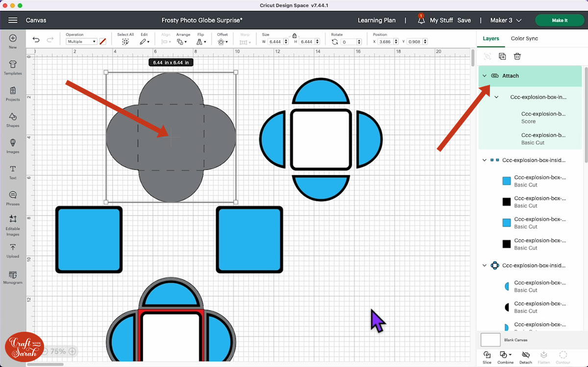Click the notifications bell icon

(421, 20)
